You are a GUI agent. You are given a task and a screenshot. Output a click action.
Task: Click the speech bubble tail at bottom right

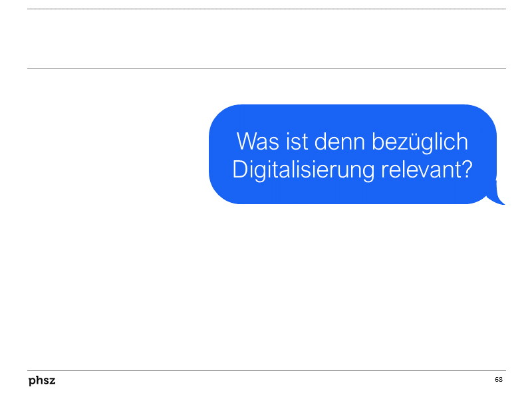click(x=497, y=197)
